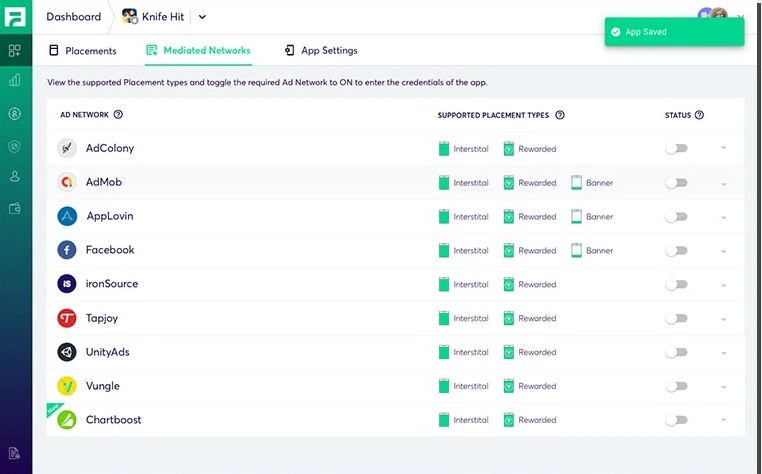Open the document icon at sidebar bottom
Viewport: 762px width, 474px height.
pyautogui.click(x=15, y=453)
